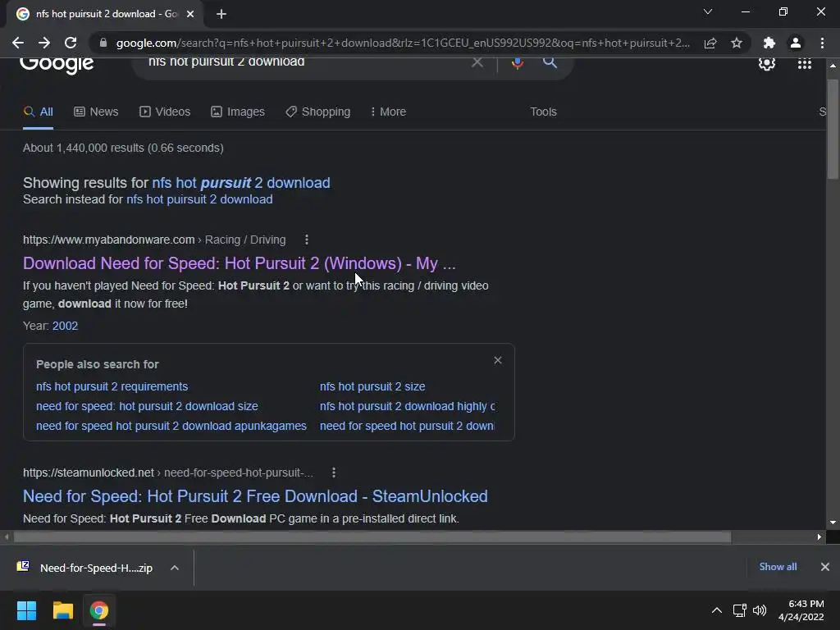Close the nfs hot puirsuit tab

tap(190, 15)
